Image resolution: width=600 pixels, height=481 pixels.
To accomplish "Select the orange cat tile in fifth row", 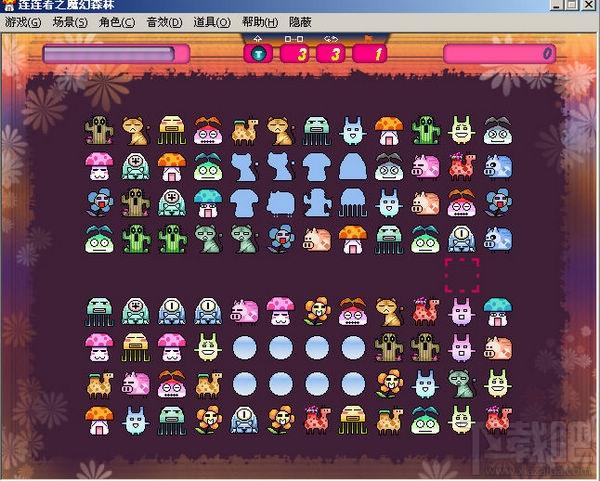I will tap(389, 311).
